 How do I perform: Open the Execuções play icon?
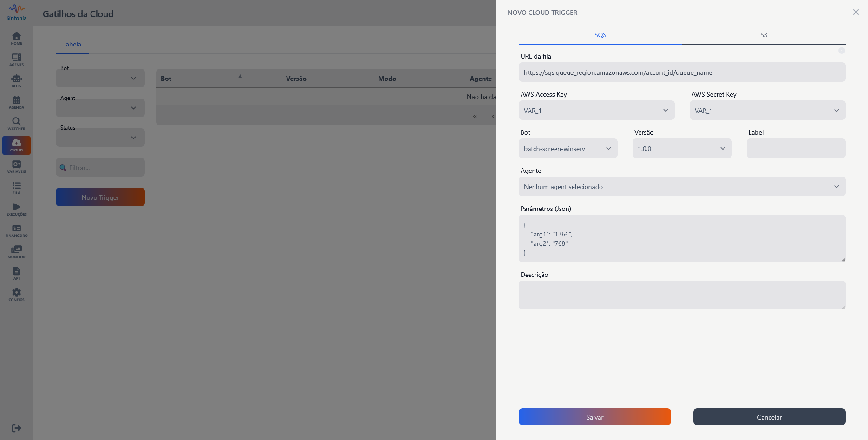16,209
